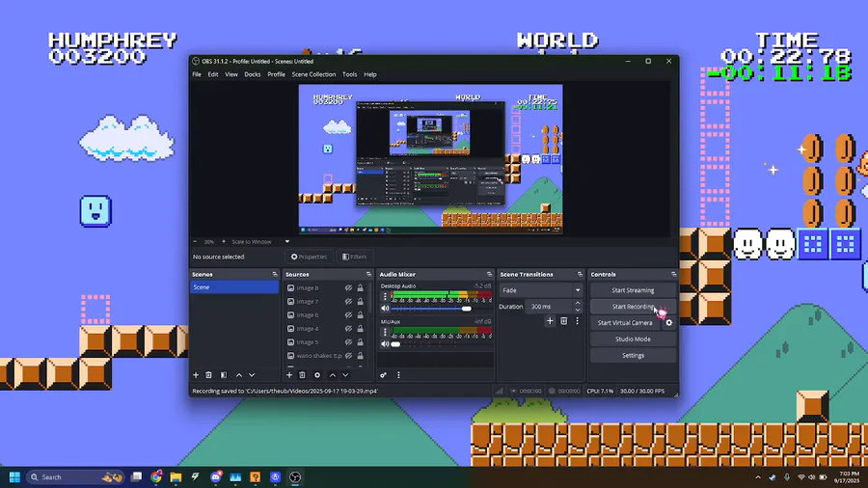The width and height of the screenshot is (868, 488).
Task: Unlock the Image 8 source
Action: (x=361, y=288)
